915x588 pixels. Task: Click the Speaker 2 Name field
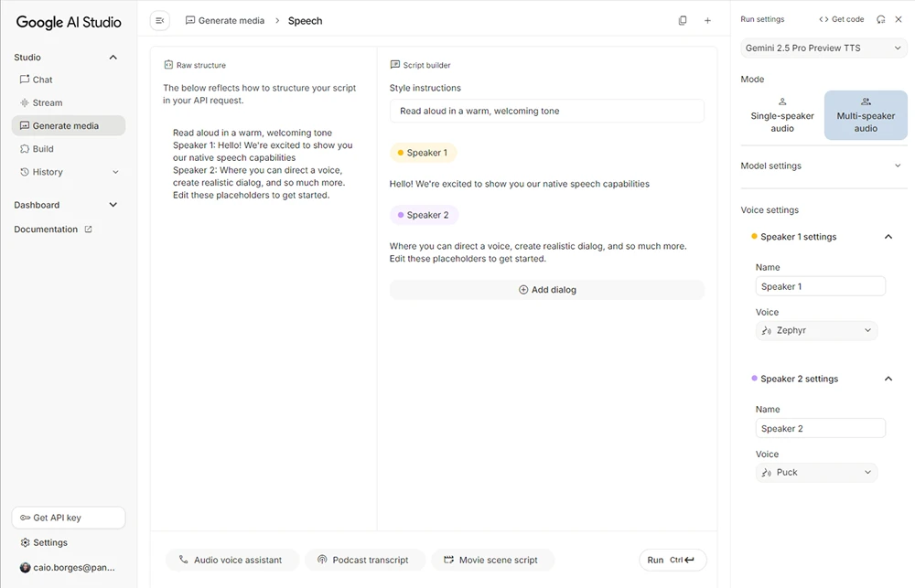click(821, 429)
